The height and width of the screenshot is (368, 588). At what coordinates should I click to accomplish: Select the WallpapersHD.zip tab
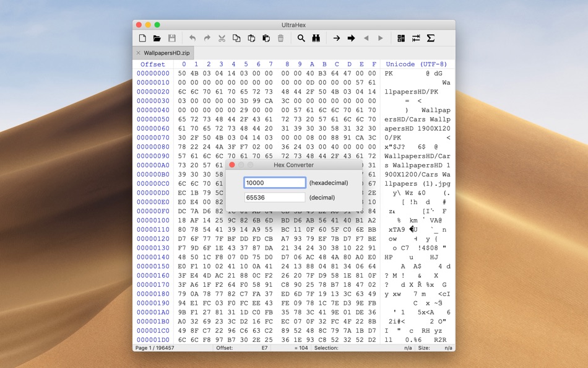coord(163,53)
